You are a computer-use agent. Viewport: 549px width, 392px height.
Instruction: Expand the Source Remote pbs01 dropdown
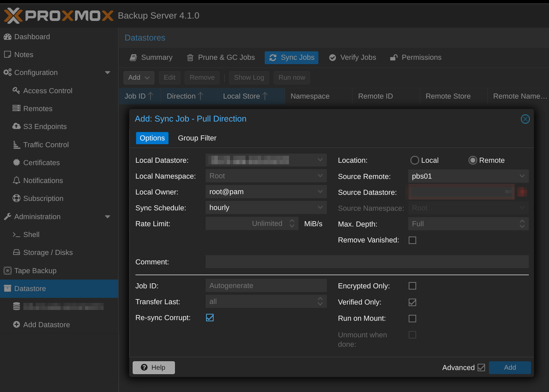522,176
